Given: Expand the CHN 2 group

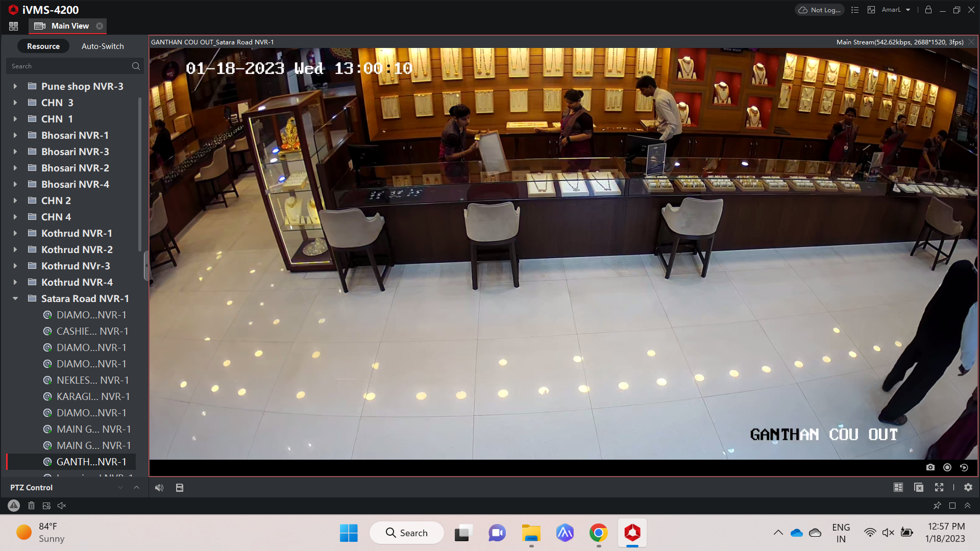Looking at the screenshot, I should click(15, 201).
